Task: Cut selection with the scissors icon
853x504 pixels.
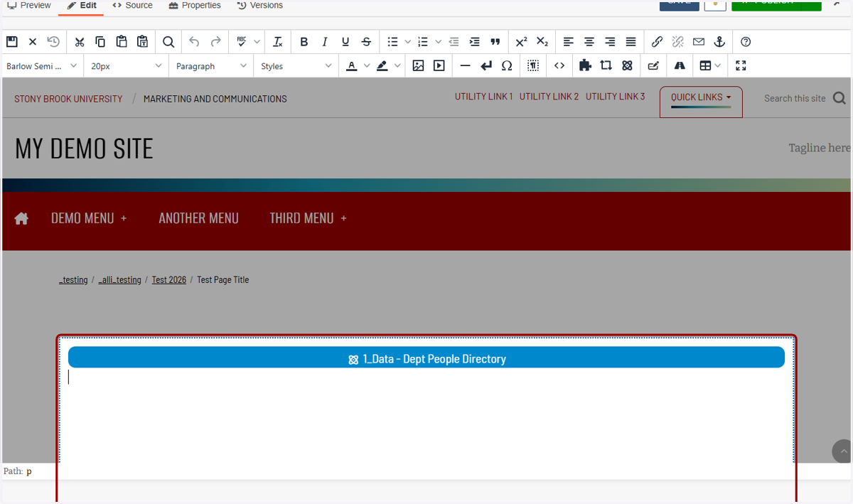Action: tap(80, 42)
